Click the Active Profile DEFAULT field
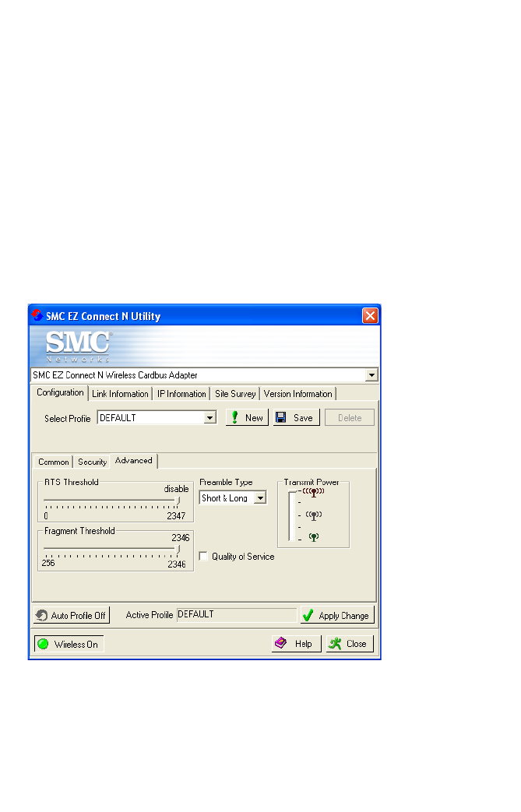This screenshot has width=521, height=812. [x=237, y=615]
